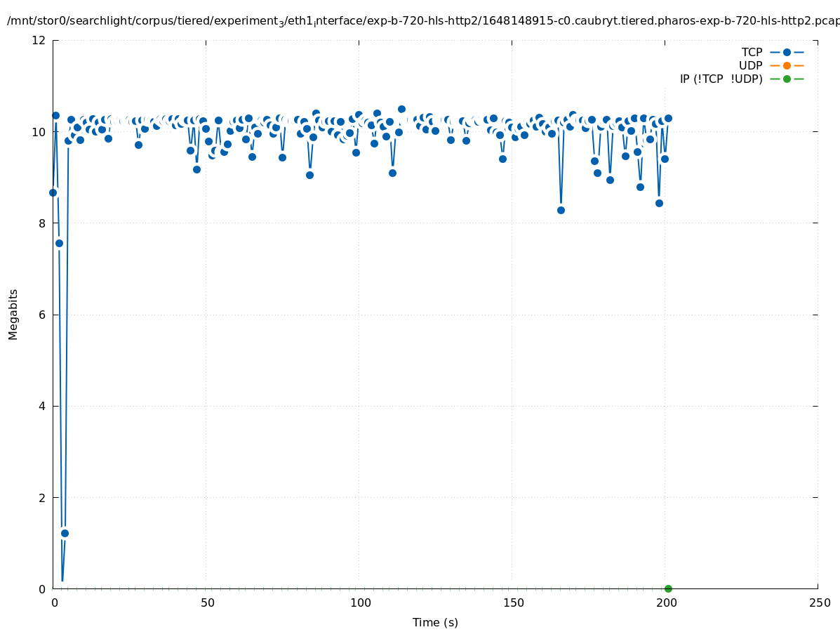Click the 6 tick label on y-axis

point(42,315)
